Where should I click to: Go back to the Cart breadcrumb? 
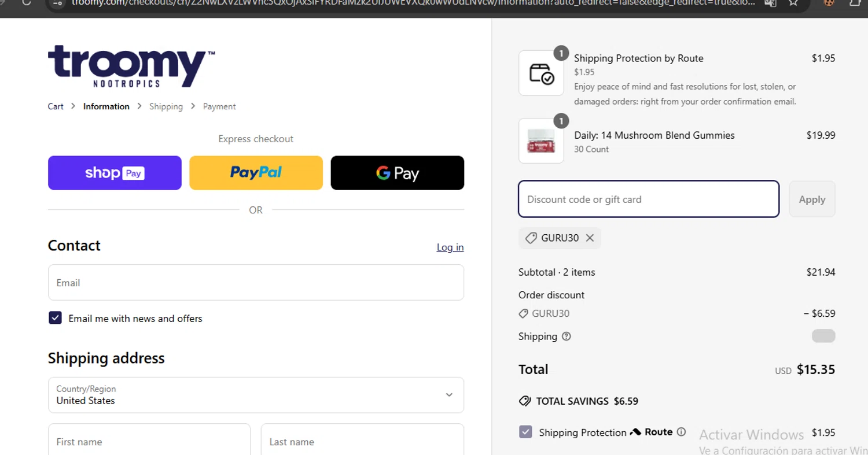(x=56, y=106)
